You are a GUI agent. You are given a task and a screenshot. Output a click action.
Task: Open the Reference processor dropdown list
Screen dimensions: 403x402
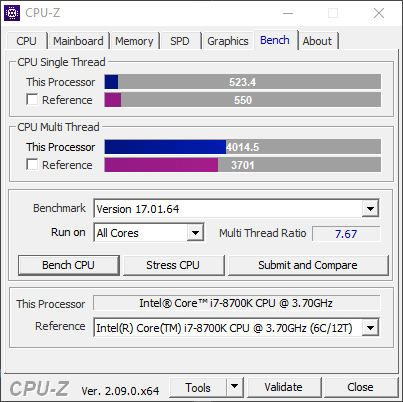pyautogui.click(x=370, y=328)
